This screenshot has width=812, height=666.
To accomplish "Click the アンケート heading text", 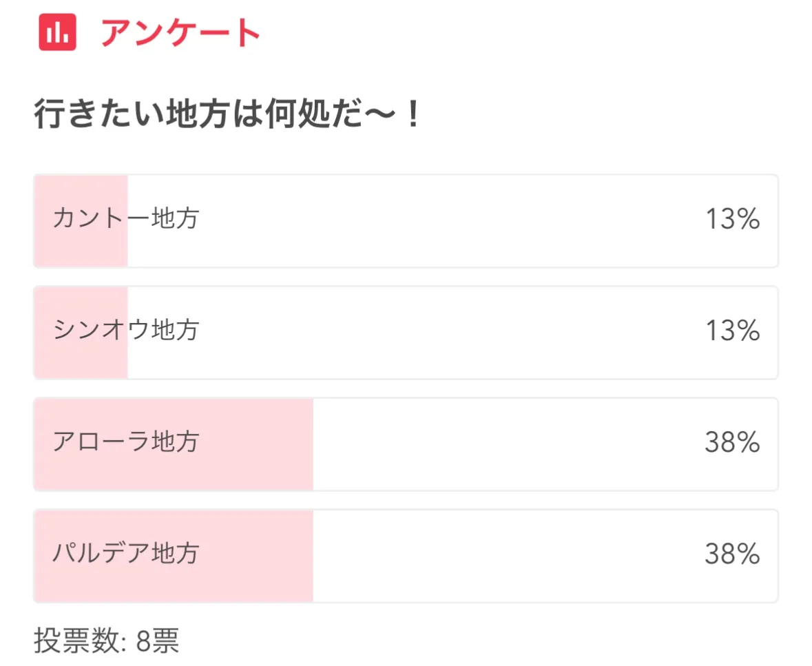I will tap(181, 32).
